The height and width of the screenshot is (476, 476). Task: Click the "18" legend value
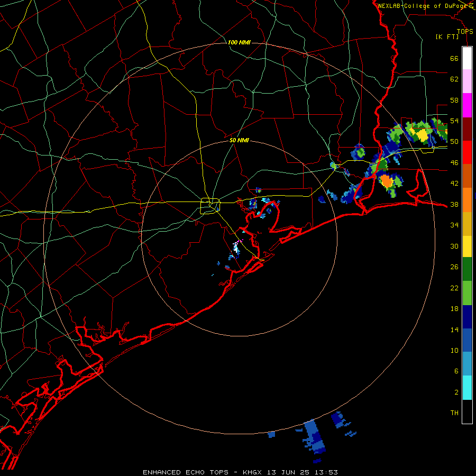(454, 309)
